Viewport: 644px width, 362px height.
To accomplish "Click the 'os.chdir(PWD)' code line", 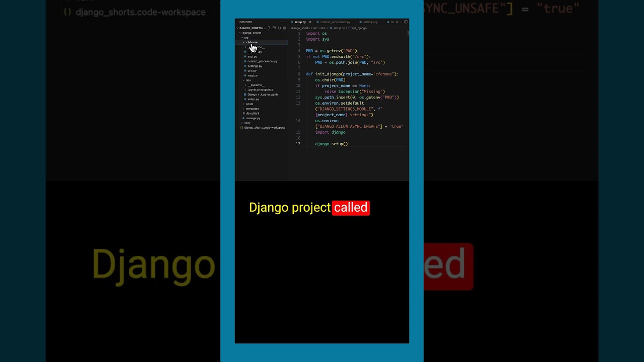I will click(331, 80).
